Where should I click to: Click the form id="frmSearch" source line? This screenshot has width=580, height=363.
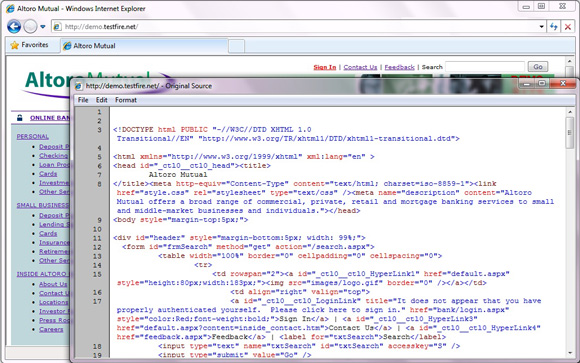coord(248,247)
